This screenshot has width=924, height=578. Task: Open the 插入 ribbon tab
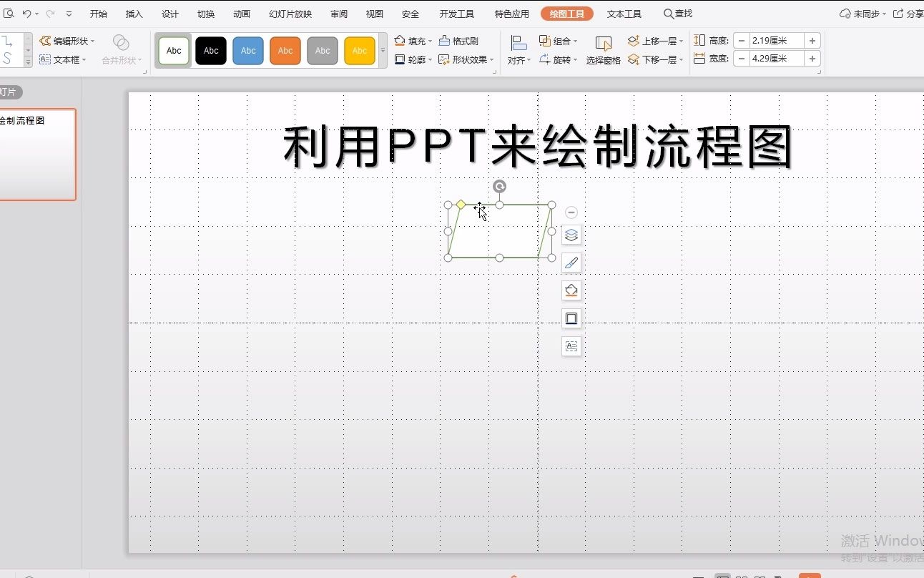[x=134, y=14]
